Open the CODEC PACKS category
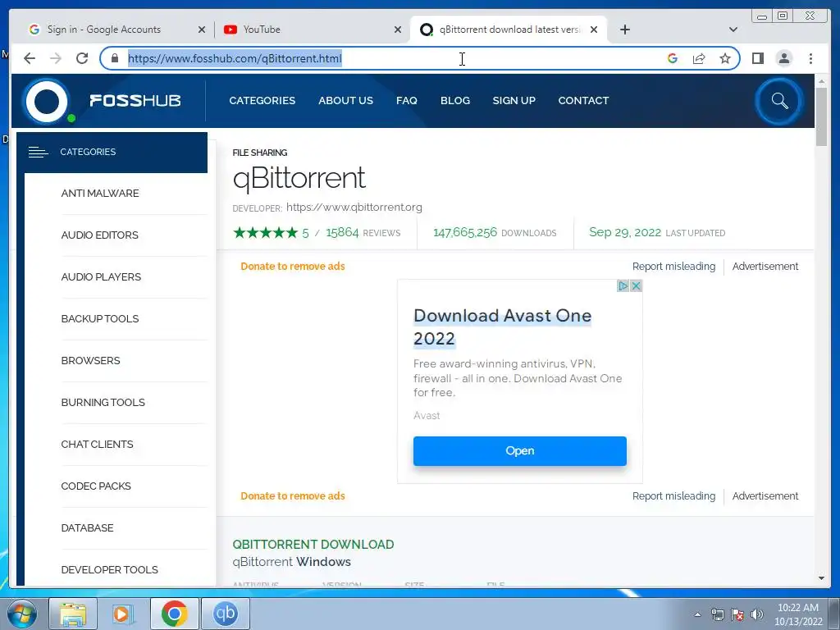 [x=96, y=486]
